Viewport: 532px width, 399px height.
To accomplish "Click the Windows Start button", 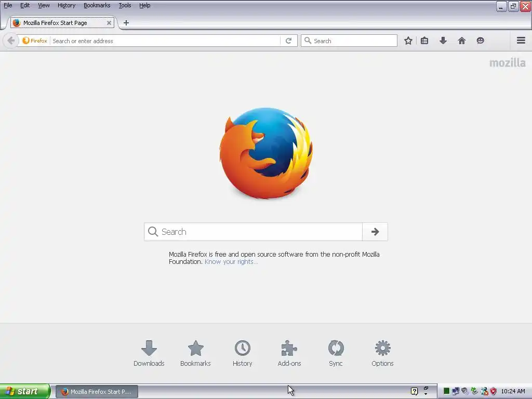I will click(25, 391).
